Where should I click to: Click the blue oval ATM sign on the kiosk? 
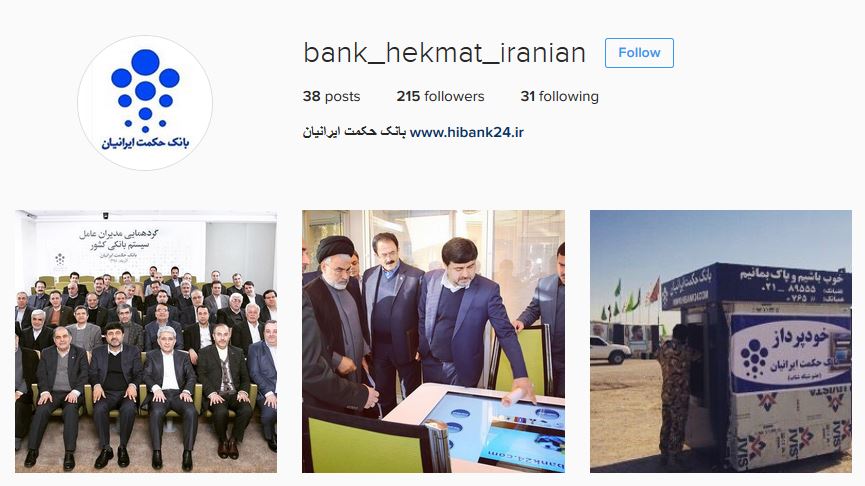[x=790, y=352]
